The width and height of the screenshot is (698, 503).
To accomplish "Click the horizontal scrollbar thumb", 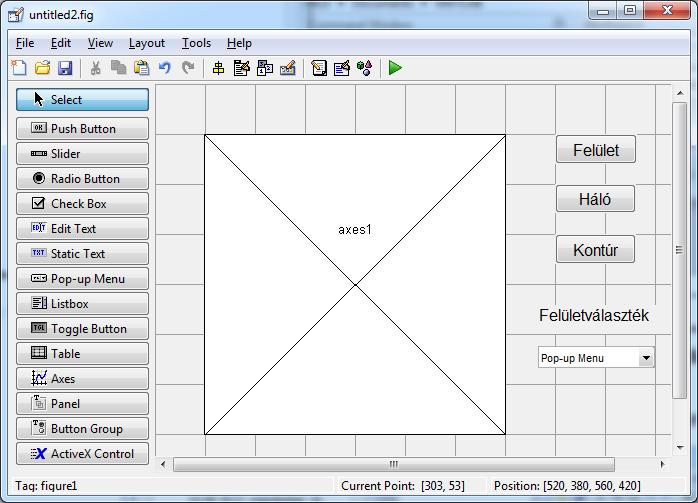I will (394, 464).
